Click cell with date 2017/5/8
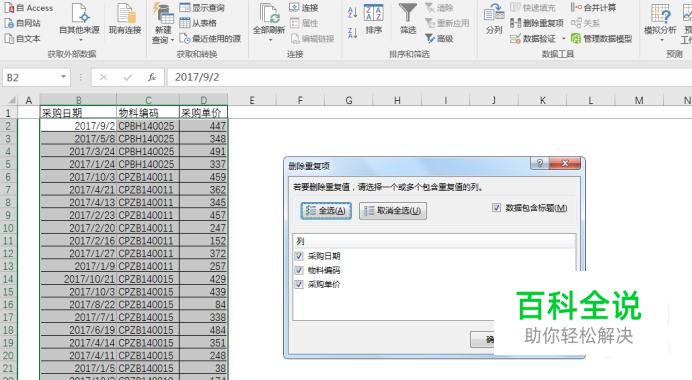The width and height of the screenshot is (692, 380). coord(78,139)
